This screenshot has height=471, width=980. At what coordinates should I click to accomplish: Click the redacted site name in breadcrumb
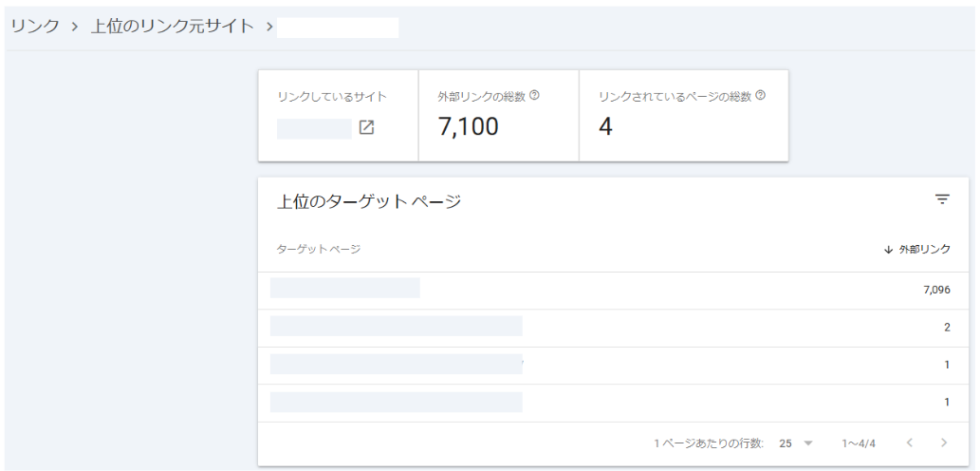(x=338, y=27)
